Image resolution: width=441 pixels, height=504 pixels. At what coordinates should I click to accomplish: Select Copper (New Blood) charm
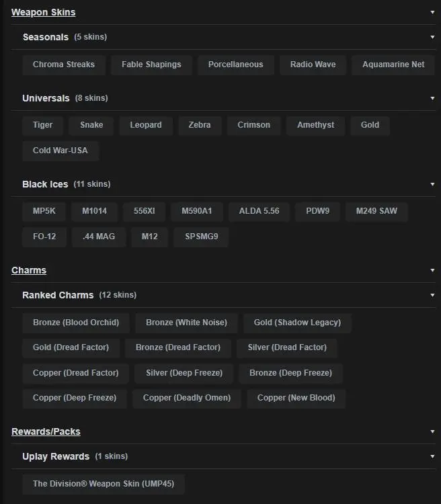pos(296,398)
